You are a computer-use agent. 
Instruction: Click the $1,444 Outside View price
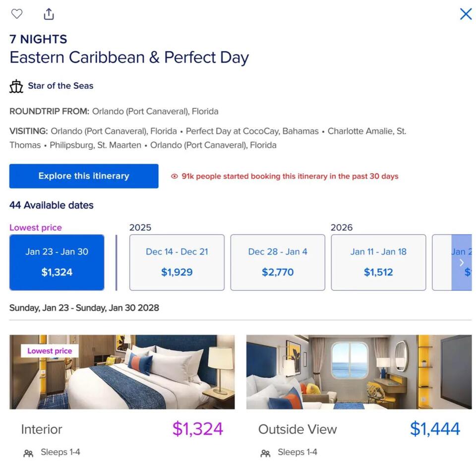pos(435,429)
